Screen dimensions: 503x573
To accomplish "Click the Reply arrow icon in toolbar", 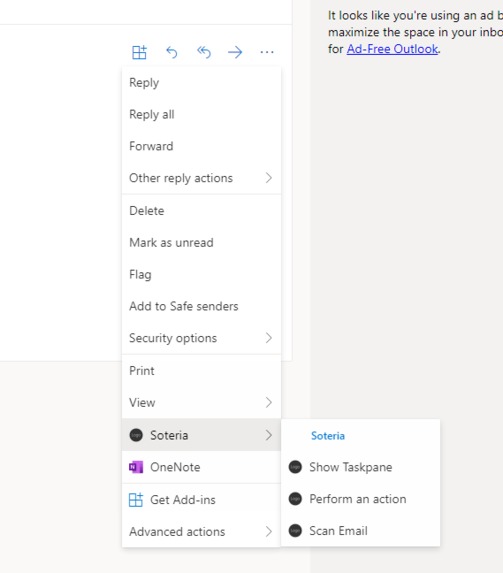I will 171,52.
